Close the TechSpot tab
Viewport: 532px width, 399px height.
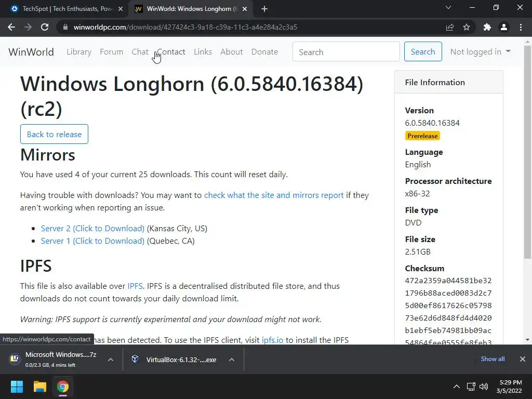point(121,9)
